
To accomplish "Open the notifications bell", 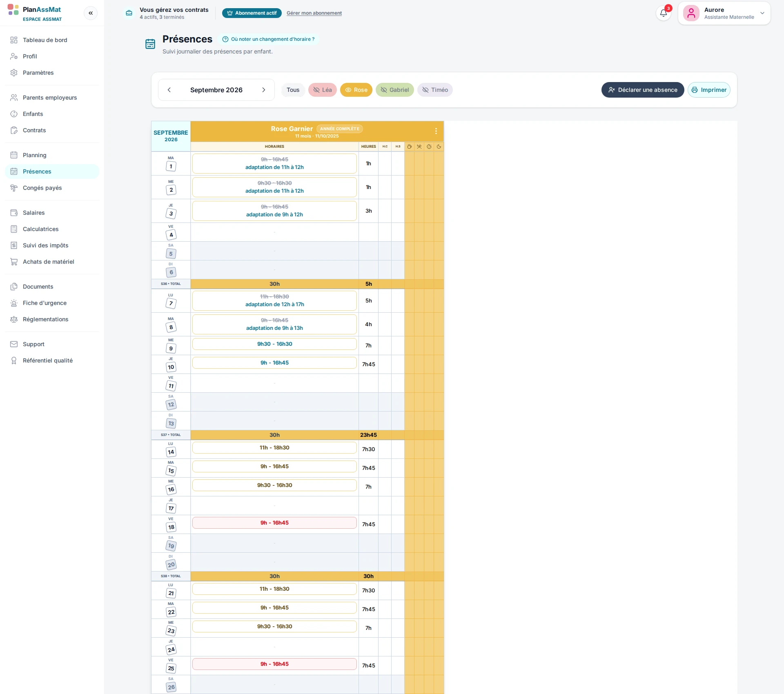I will [664, 13].
